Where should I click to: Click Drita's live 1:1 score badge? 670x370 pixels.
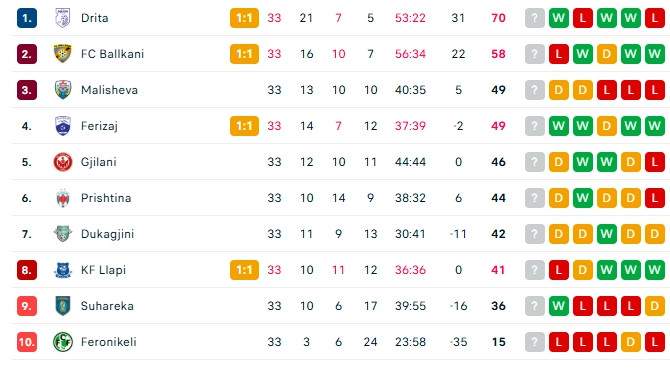point(244,18)
